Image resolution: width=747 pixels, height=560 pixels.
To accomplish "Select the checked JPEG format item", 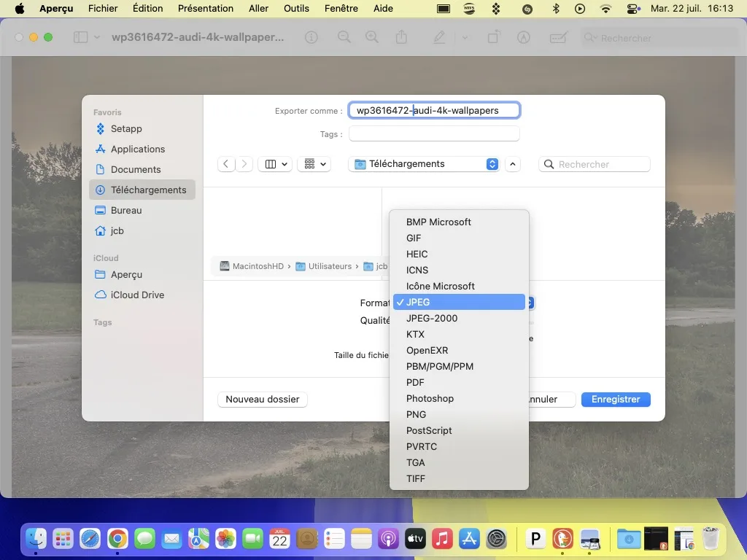I will 459,302.
